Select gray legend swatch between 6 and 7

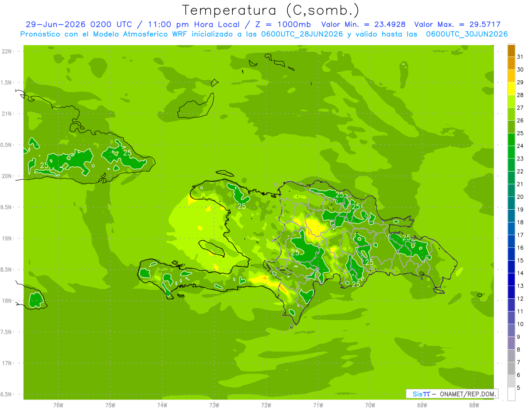(511, 369)
